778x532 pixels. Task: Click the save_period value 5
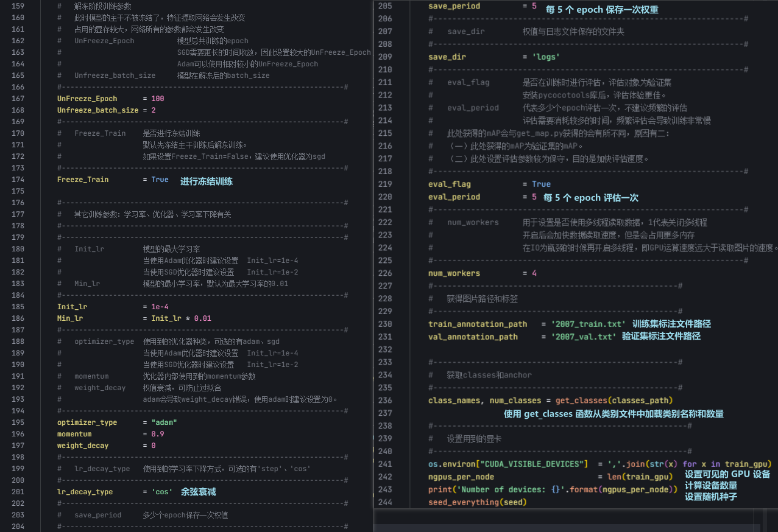click(x=533, y=5)
